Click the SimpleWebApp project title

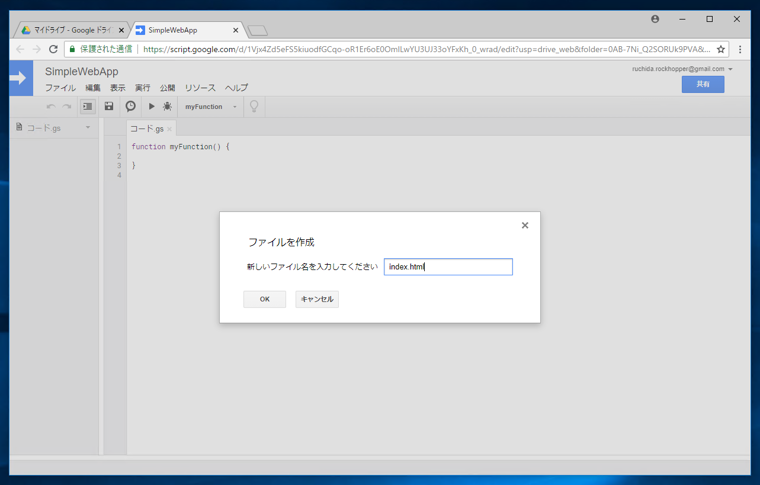pos(81,72)
